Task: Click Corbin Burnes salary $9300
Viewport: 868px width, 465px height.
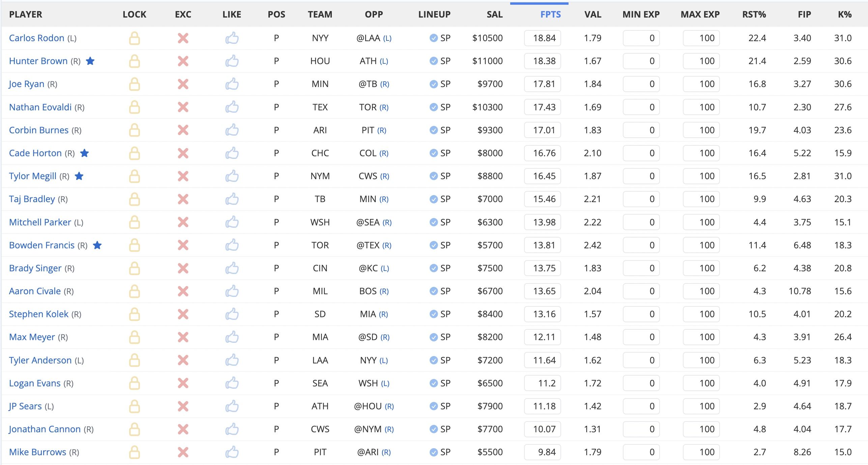Action: point(490,130)
